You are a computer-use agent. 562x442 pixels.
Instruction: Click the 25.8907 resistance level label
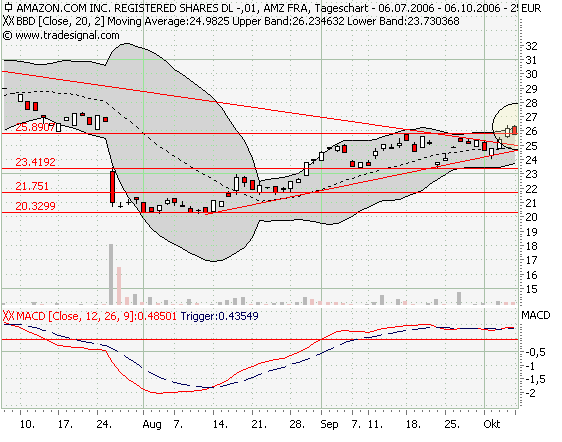pos(35,127)
